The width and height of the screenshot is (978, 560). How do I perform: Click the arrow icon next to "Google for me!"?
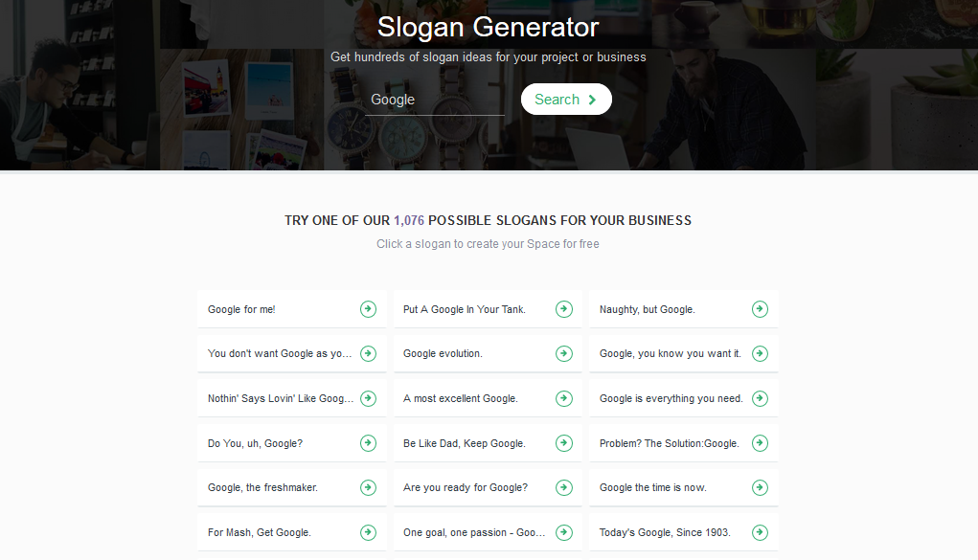pyautogui.click(x=368, y=308)
